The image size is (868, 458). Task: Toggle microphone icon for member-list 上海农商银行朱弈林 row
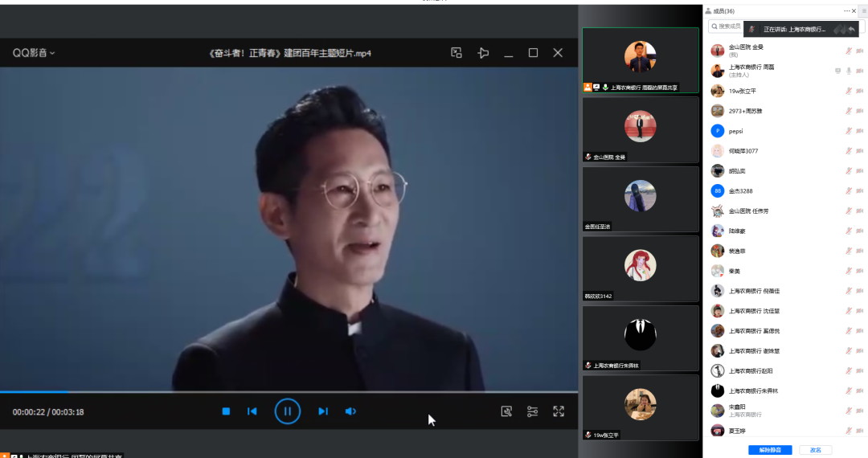coord(848,391)
